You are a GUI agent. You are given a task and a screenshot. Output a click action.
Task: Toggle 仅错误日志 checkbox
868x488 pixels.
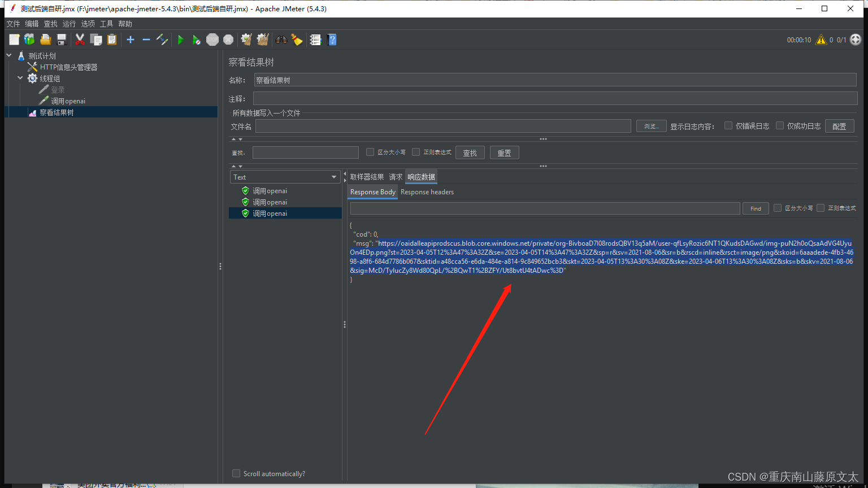pyautogui.click(x=728, y=125)
